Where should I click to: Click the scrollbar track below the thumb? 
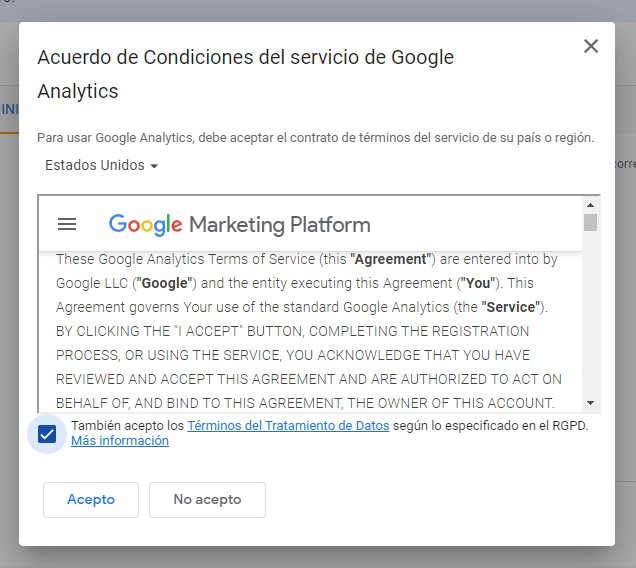click(x=590, y=312)
